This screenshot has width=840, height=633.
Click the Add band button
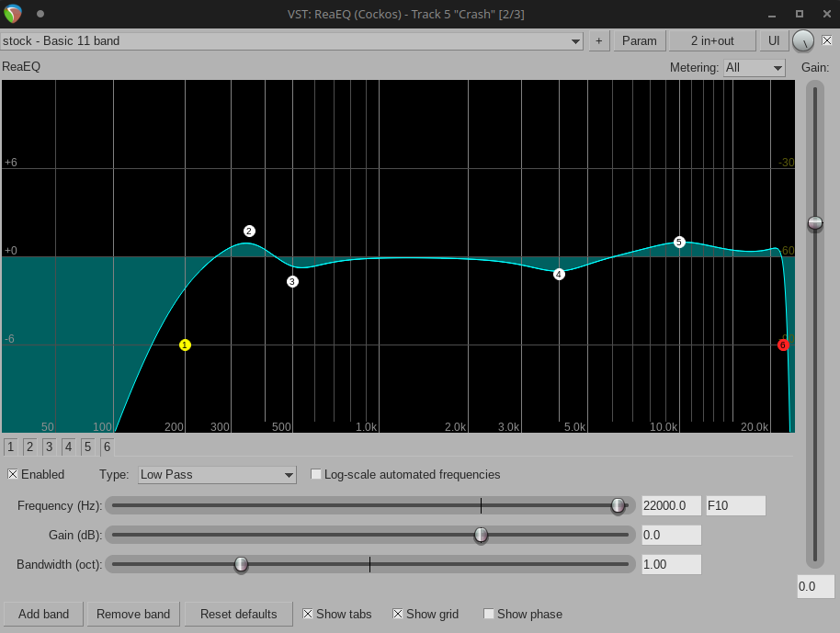point(43,614)
